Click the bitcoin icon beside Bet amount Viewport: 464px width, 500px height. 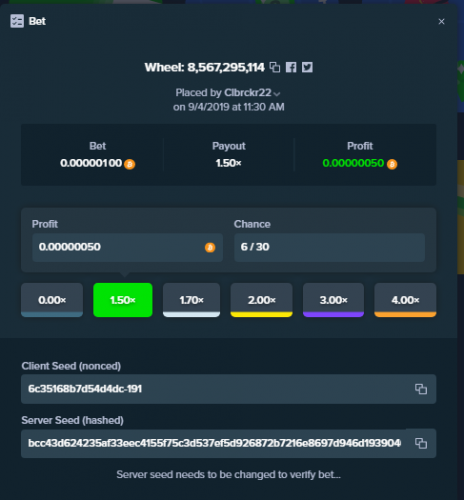pyautogui.click(x=130, y=164)
